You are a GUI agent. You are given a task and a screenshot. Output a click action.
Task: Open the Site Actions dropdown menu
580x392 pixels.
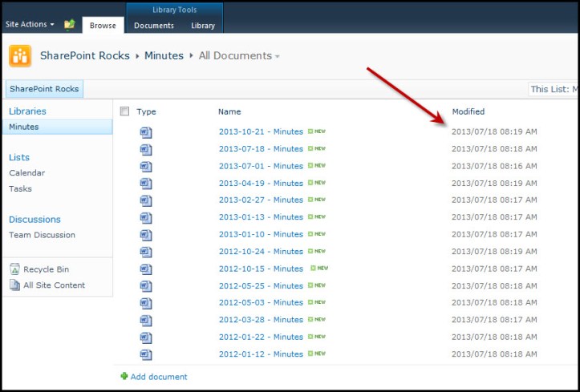[30, 24]
